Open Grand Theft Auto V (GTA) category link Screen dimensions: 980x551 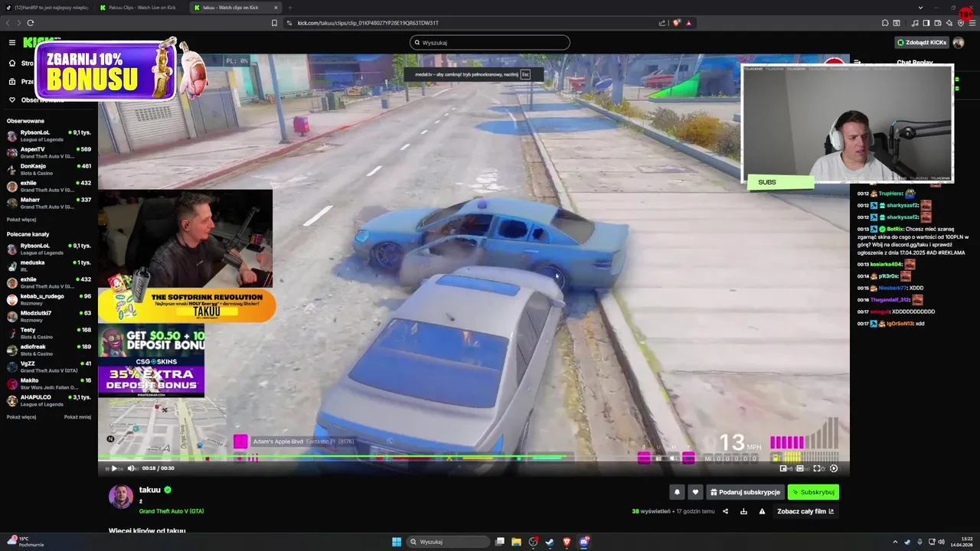pyautogui.click(x=171, y=511)
